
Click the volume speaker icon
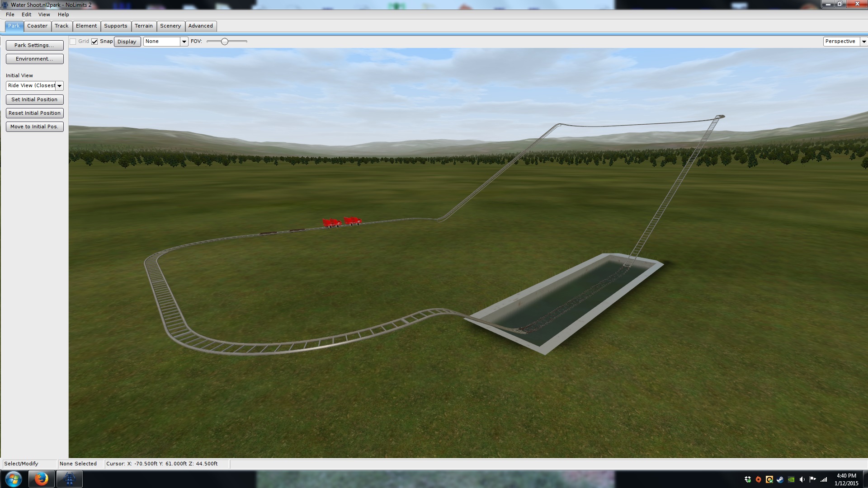(802, 479)
